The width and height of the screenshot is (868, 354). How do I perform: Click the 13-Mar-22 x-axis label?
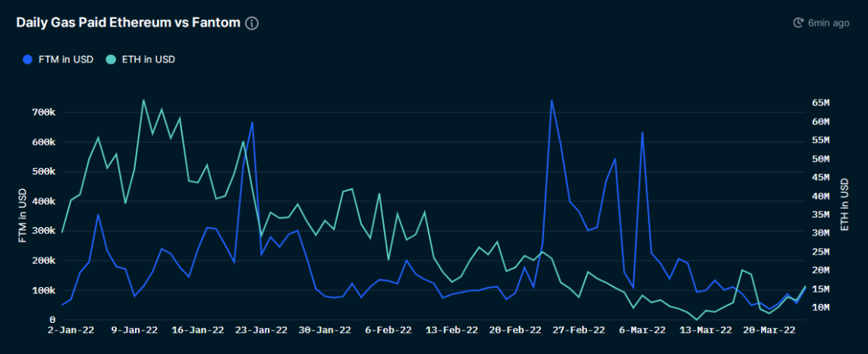click(x=706, y=330)
